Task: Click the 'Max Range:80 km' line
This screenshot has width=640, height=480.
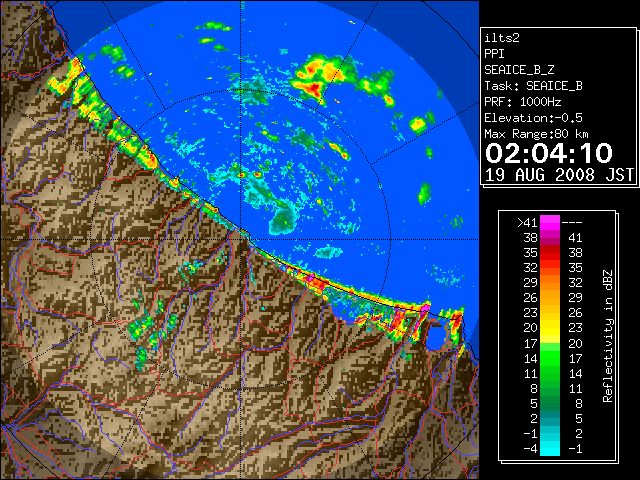Action: click(536, 134)
